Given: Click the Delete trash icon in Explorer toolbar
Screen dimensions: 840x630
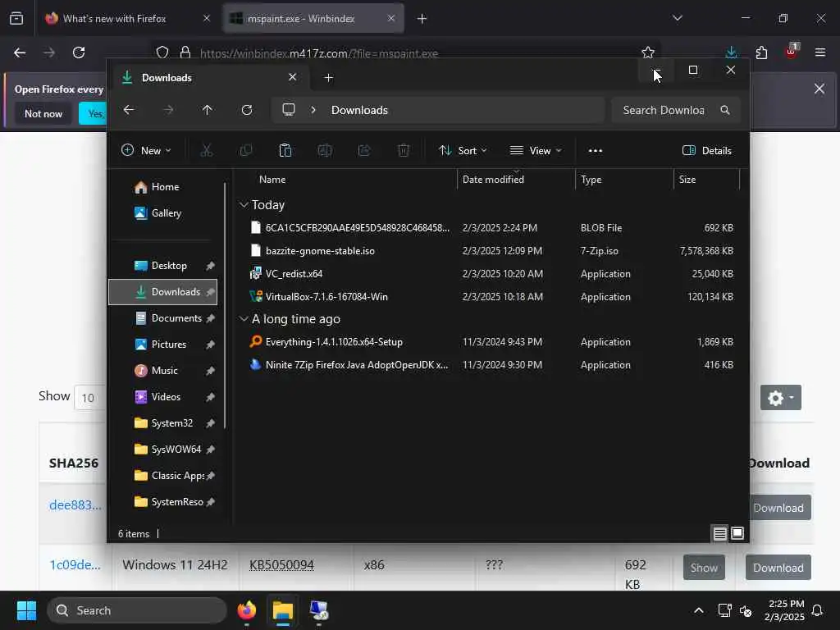Looking at the screenshot, I should click(404, 151).
